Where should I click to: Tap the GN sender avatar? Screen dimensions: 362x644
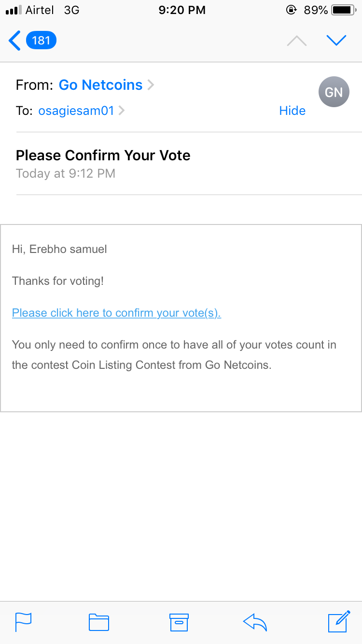334,92
